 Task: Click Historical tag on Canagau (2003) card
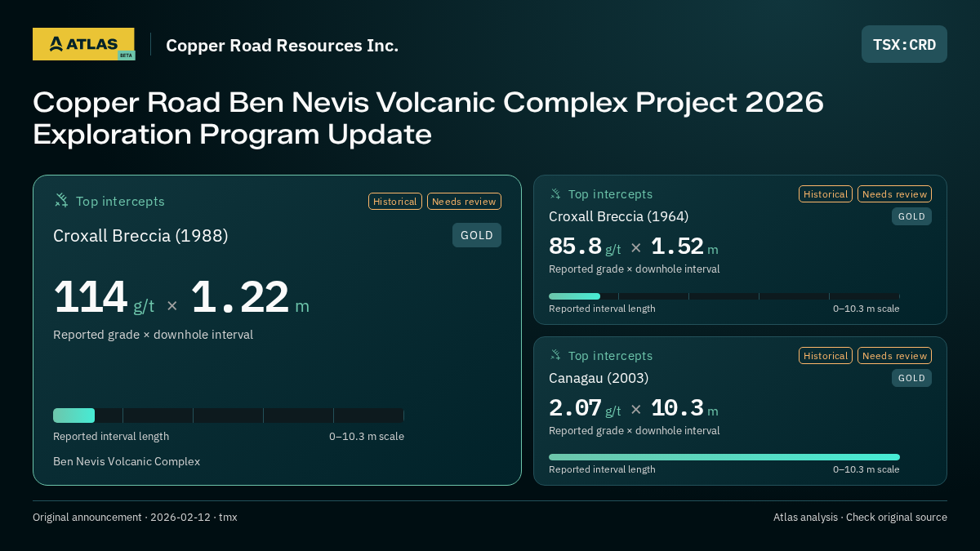[x=826, y=356]
